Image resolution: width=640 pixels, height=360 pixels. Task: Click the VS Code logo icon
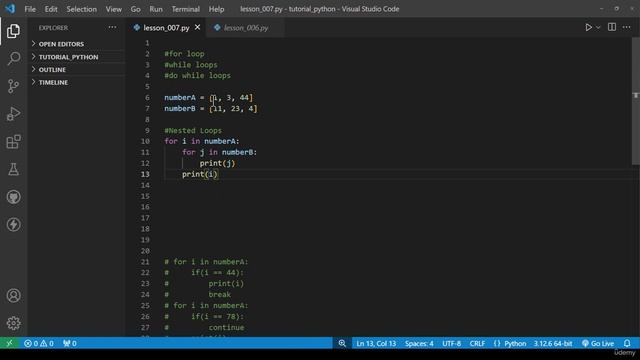pyautogui.click(x=10, y=9)
